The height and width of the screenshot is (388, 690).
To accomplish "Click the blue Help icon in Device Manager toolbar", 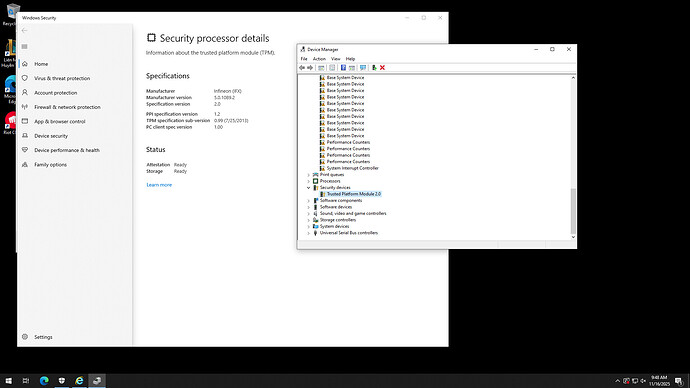I will (x=343, y=68).
